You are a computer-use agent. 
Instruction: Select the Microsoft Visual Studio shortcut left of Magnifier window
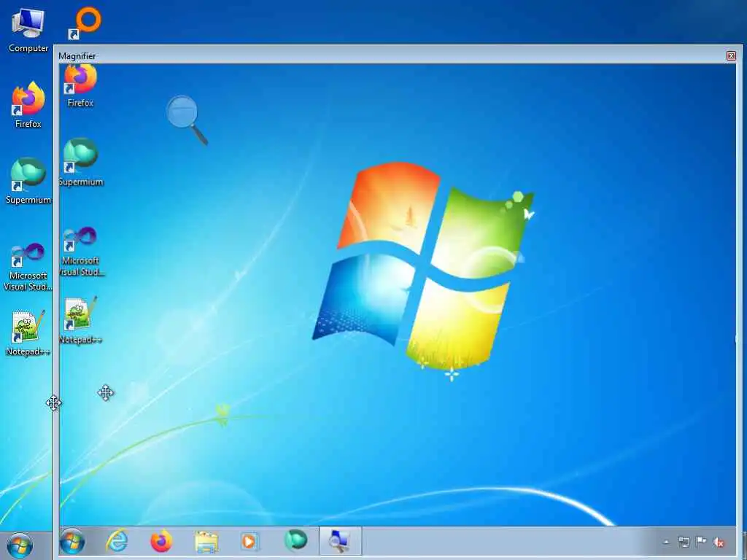[28, 267]
